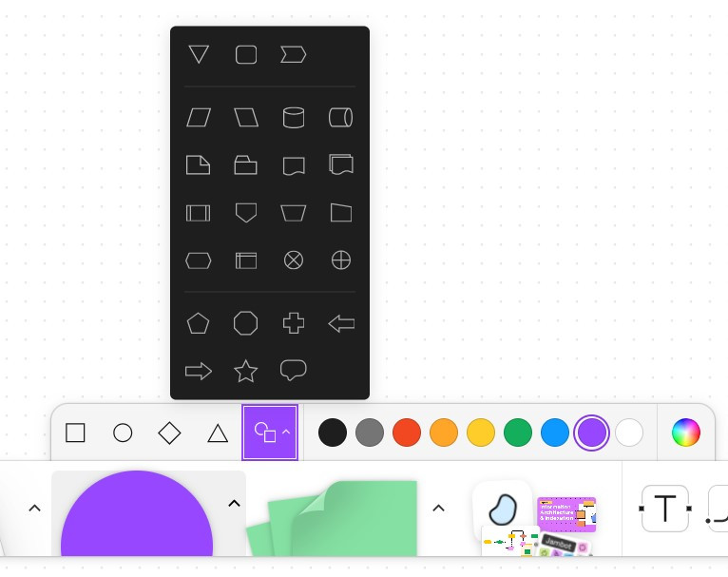Select the text tool

tap(665, 509)
